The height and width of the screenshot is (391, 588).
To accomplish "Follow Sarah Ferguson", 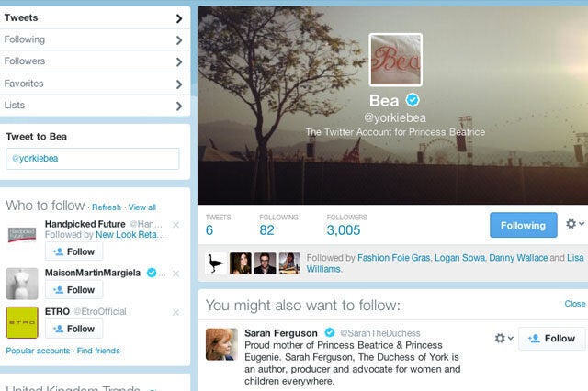I will [551, 339].
